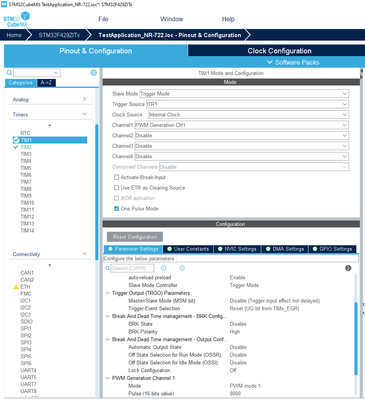This screenshot has width=365, height=400.
Task: Click the Pulse value 8000
Action: 235,393
